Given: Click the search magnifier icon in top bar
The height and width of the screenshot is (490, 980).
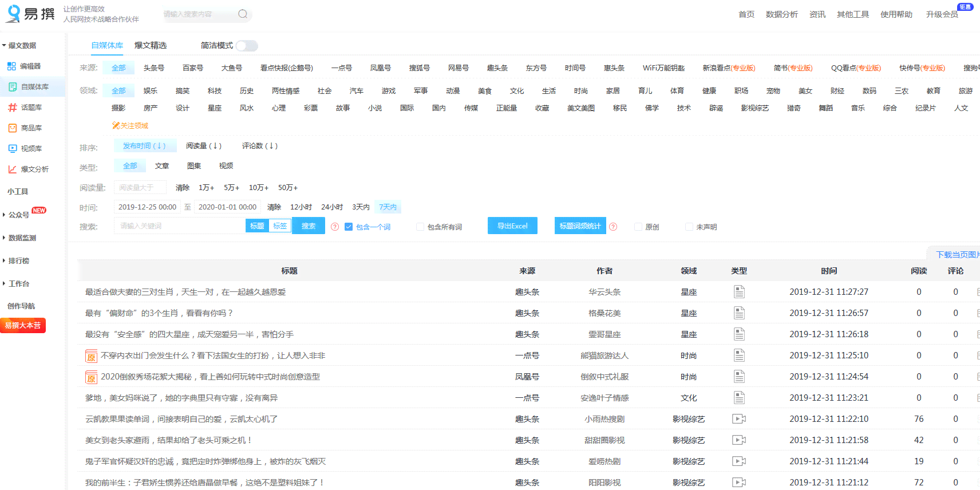Looking at the screenshot, I should click(x=243, y=14).
